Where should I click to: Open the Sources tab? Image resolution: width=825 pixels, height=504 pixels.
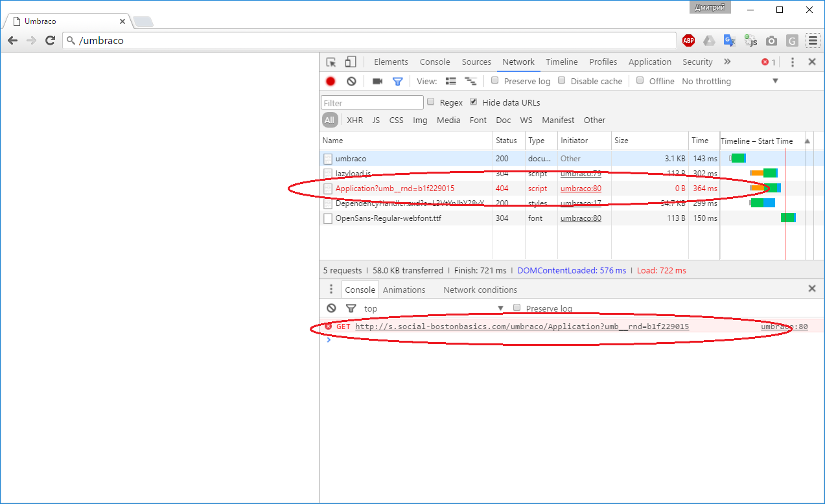(x=476, y=62)
